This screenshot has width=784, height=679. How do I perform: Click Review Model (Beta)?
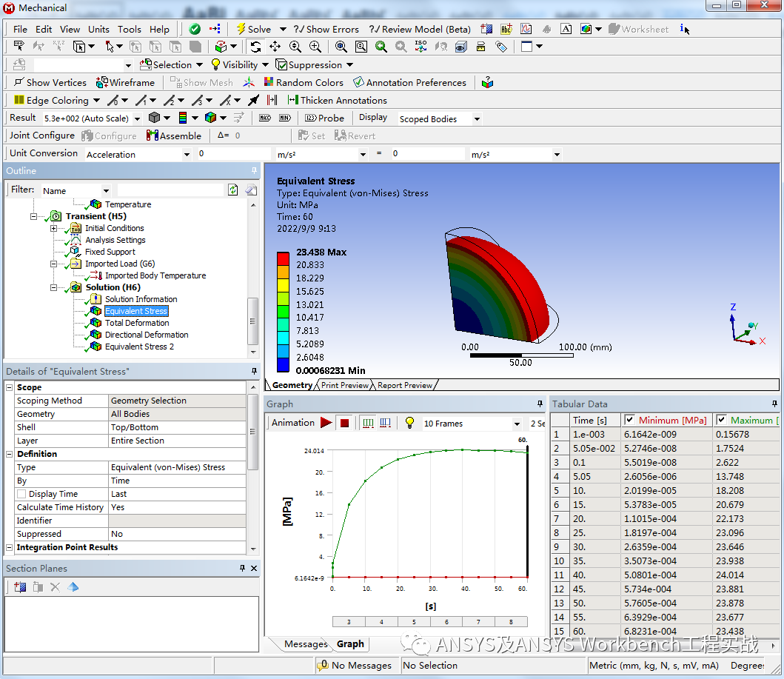(x=420, y=29)
